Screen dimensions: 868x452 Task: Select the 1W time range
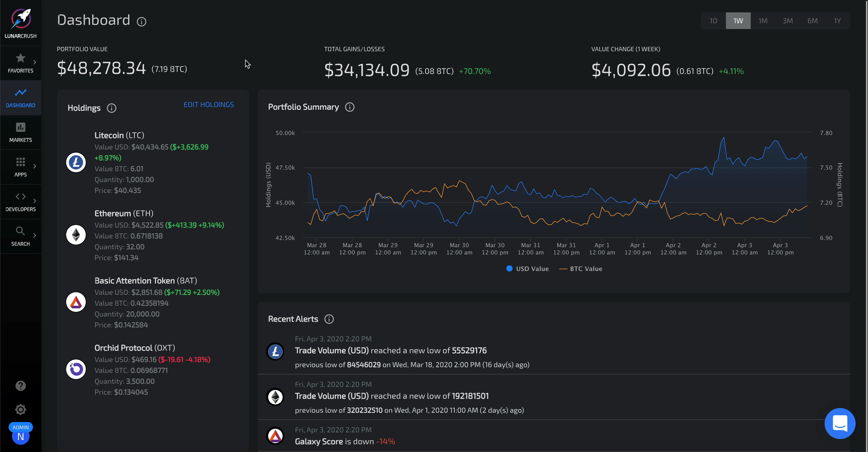(x=738, y=21)
